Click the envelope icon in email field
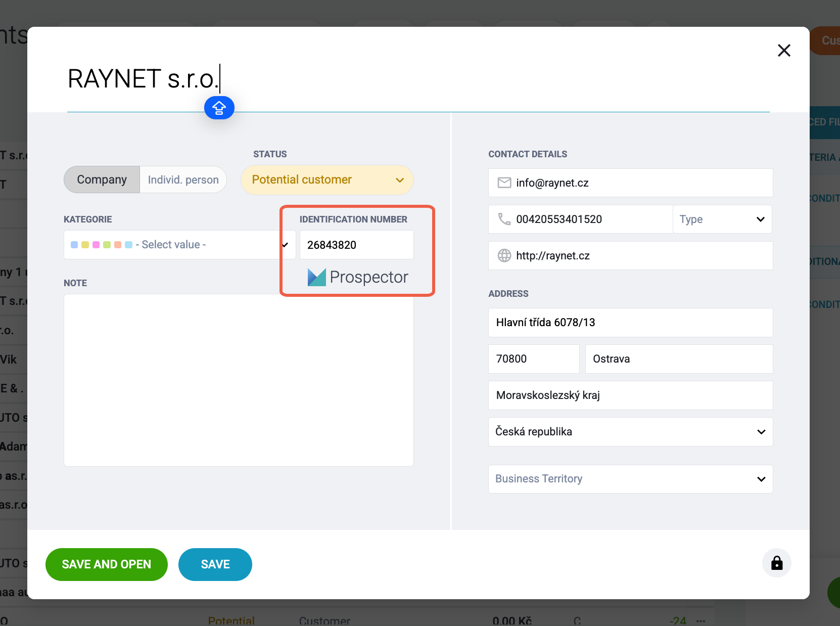The image size is (840, 626). [x=504, y=183]
